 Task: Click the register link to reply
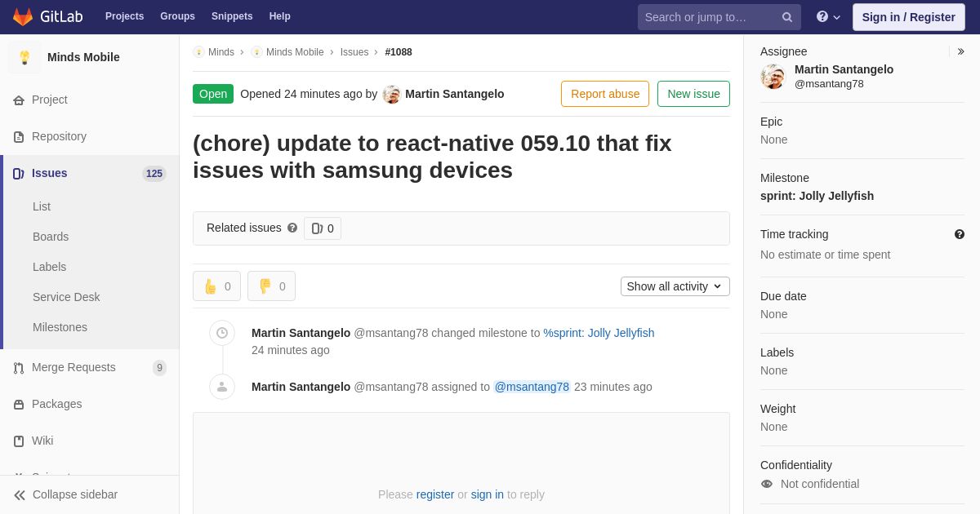point(435,494)
